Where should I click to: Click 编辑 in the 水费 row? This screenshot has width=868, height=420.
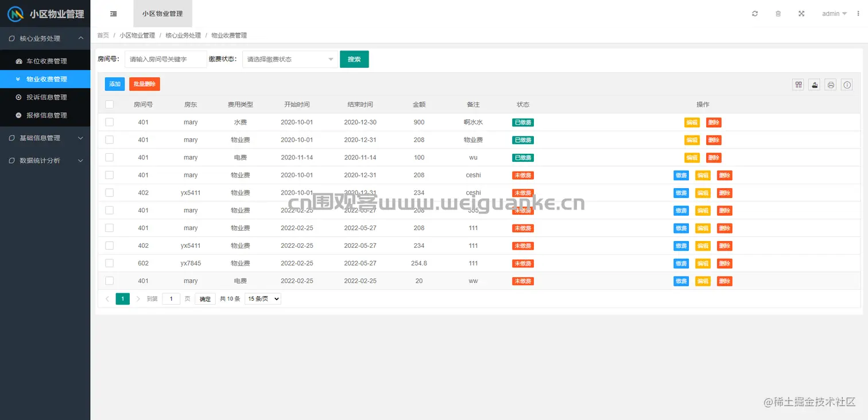[x=692, y=122]
